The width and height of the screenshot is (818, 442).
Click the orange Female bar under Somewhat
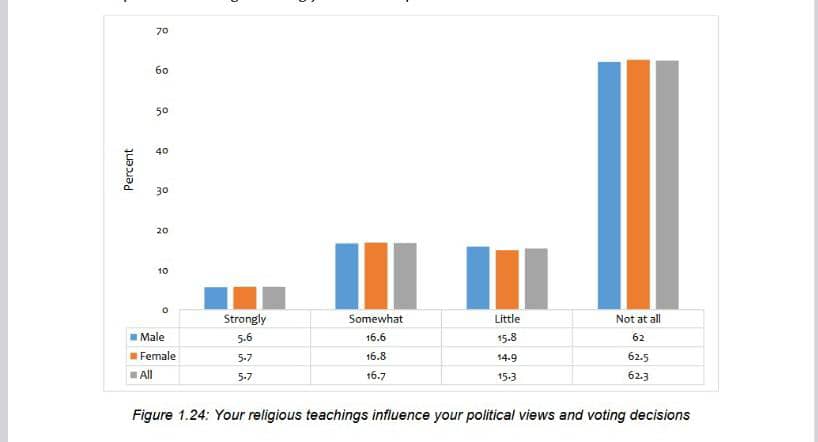coord(376,276)
